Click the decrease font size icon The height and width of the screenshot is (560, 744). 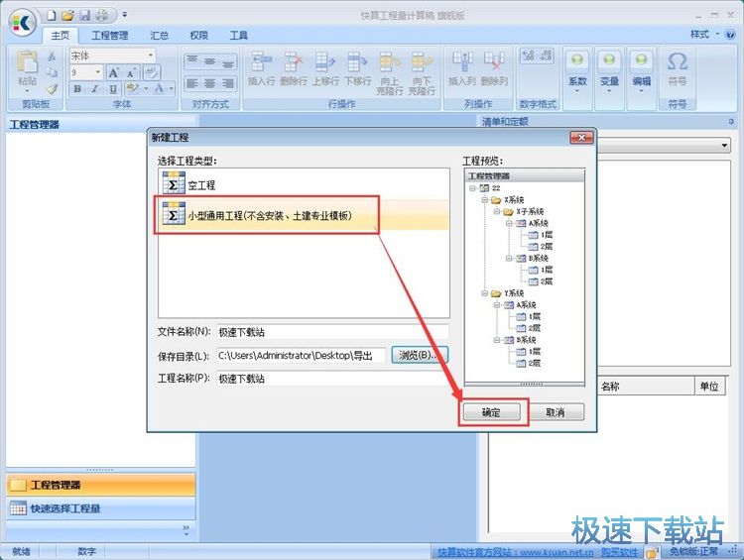click(131, 72)
